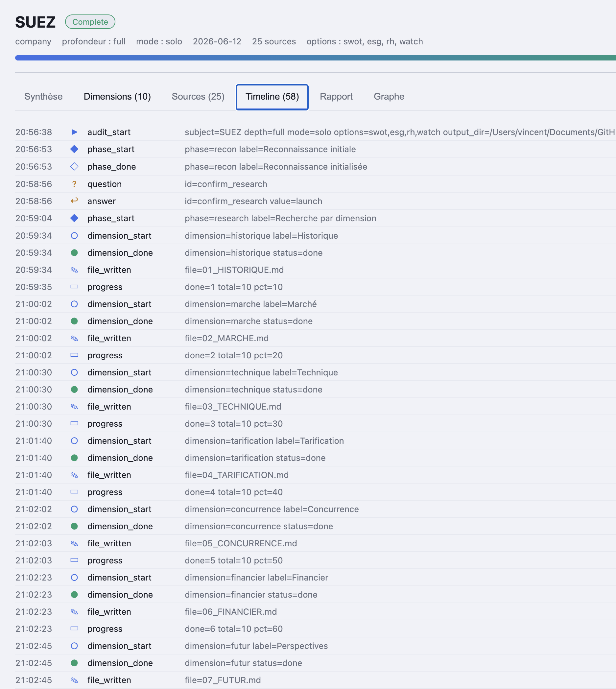Click the '25 sources' header text
The height and width of the screenshot is (689, 616).
click(274, 42)
